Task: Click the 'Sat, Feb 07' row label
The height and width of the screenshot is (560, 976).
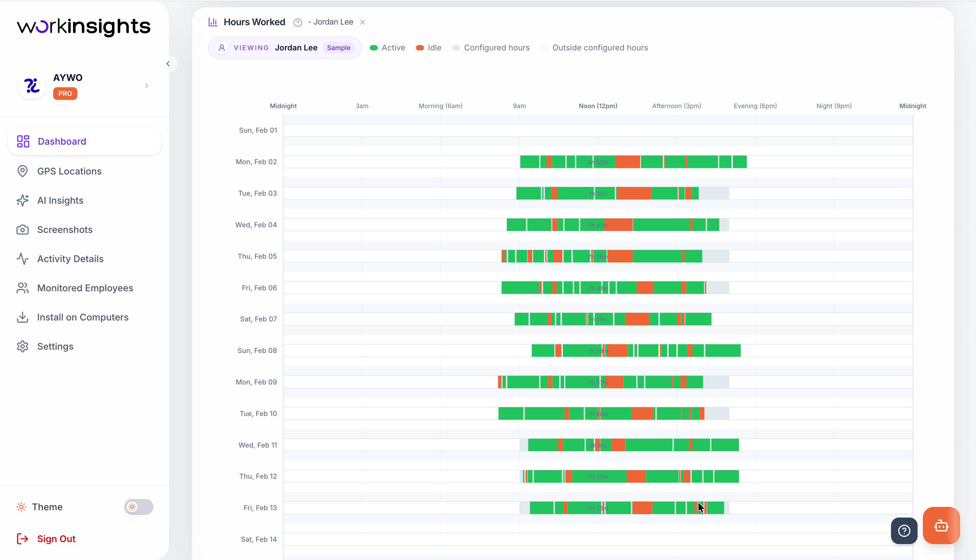Action: tap(259, 319)
